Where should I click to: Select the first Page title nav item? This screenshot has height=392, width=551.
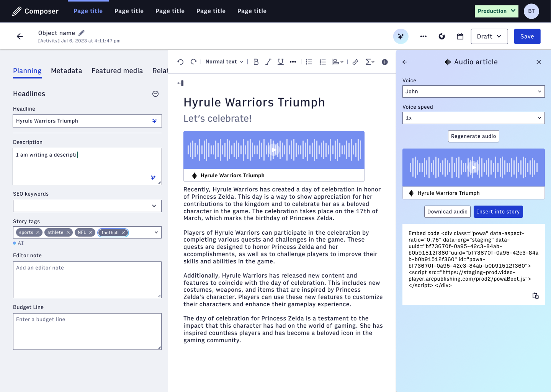pyautogui.click(x=88, y=11)
